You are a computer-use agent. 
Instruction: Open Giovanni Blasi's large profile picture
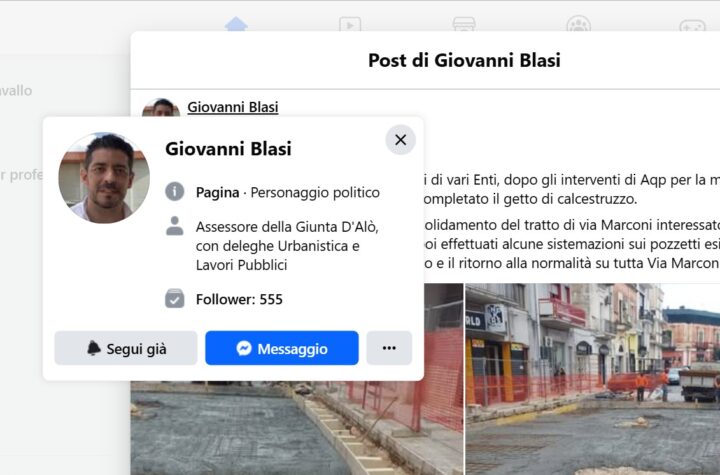coord(104,178)
